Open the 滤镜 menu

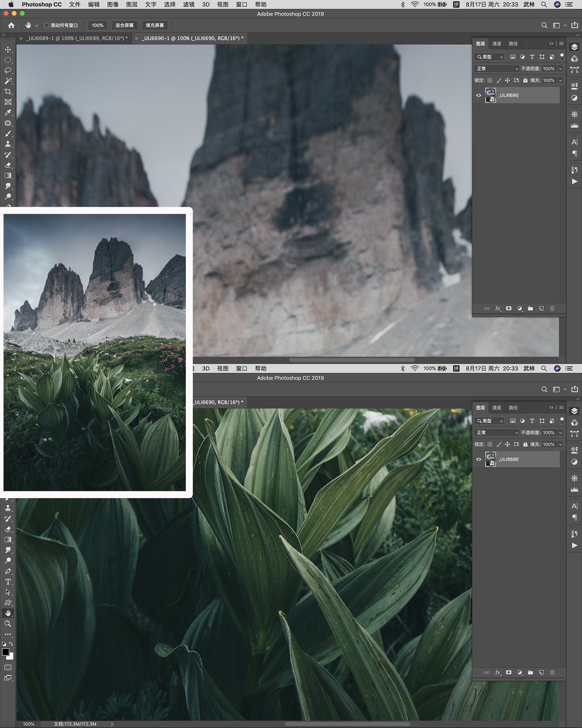pyautogui.click(x=189, y=4)
